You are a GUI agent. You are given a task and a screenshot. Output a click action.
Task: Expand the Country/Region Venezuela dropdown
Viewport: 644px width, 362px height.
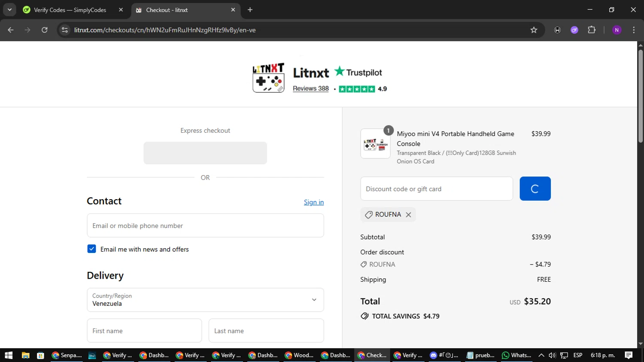point(205,300)
